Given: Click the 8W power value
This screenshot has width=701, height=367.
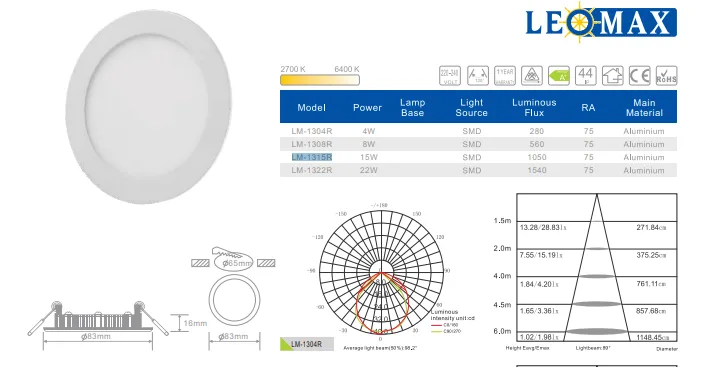Looking at the screenshot, I should click(x=368, y=144).
